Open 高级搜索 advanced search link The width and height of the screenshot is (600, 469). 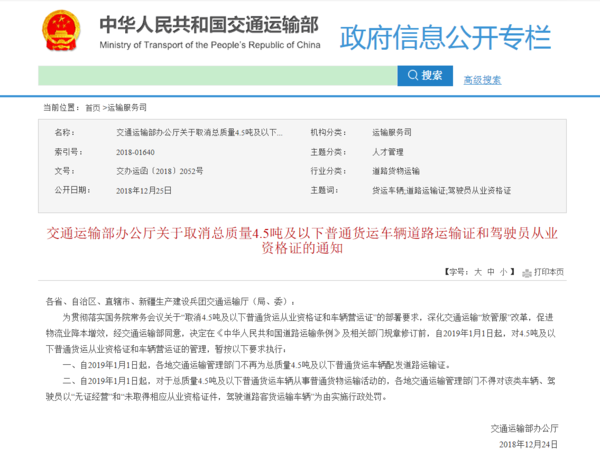[x=481, y=79]
